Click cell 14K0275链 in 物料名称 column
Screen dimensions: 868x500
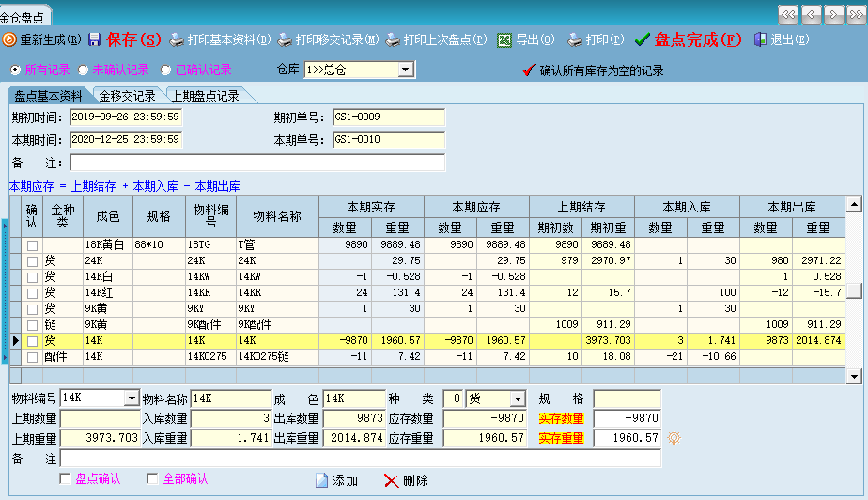[x=277, y=356]
